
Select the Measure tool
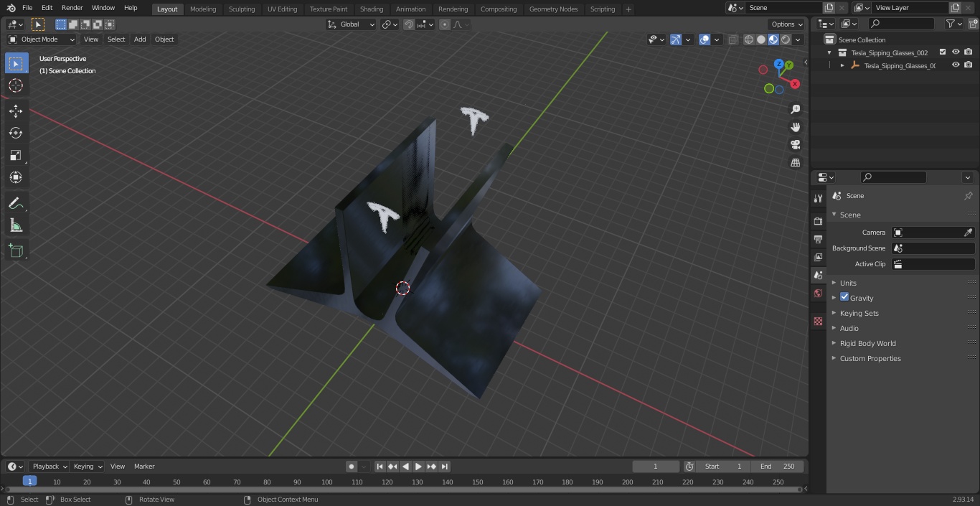[16, 226]
